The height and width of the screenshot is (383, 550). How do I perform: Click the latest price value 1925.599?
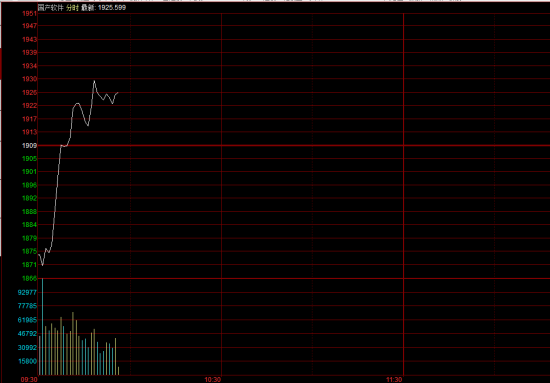click(x=112, y=7)
